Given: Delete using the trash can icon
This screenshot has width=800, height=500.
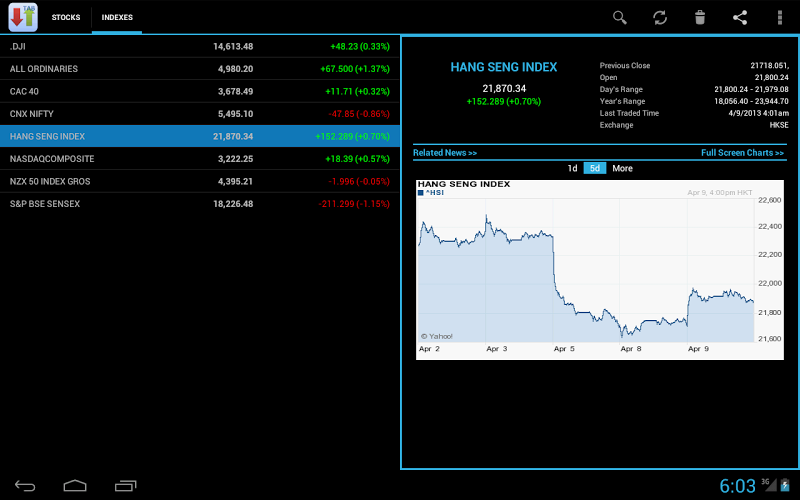Looking at the screenshot, I should [x=700, y=17].
